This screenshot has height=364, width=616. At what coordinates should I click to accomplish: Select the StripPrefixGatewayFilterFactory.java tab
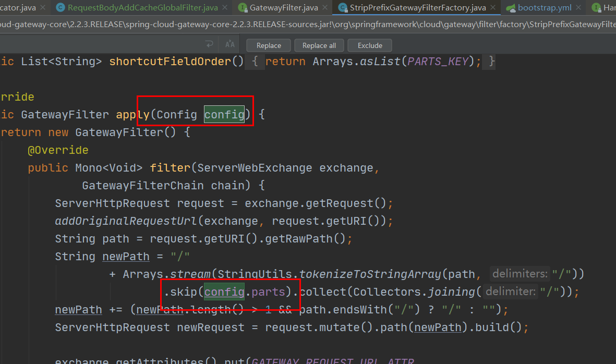pos(418,7)
